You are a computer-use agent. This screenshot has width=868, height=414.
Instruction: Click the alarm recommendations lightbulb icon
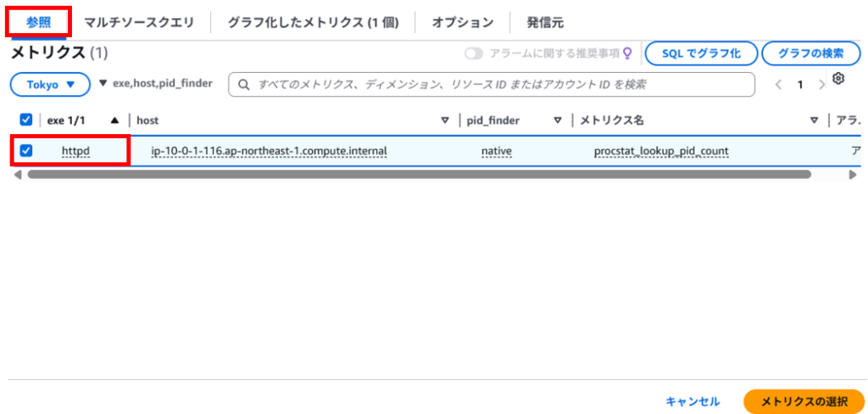click(627, 53)
